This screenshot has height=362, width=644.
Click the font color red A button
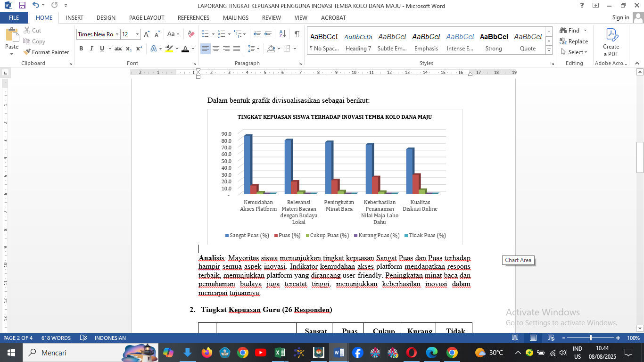[185, 49]
